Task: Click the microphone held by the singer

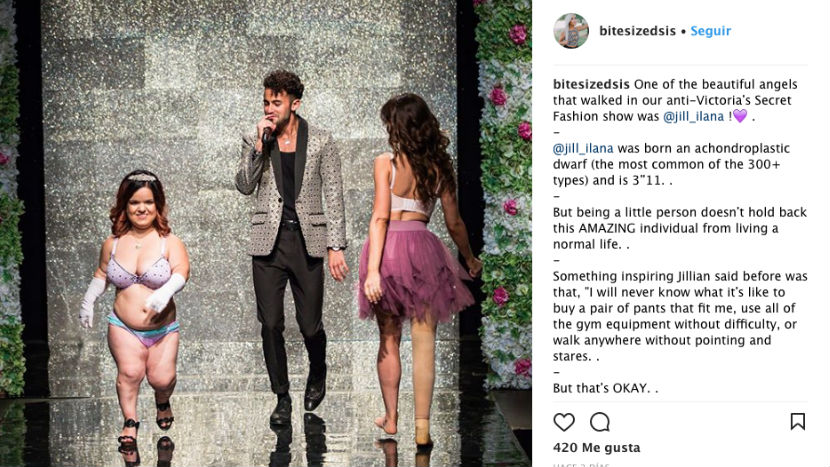Action: coord(267,133)
